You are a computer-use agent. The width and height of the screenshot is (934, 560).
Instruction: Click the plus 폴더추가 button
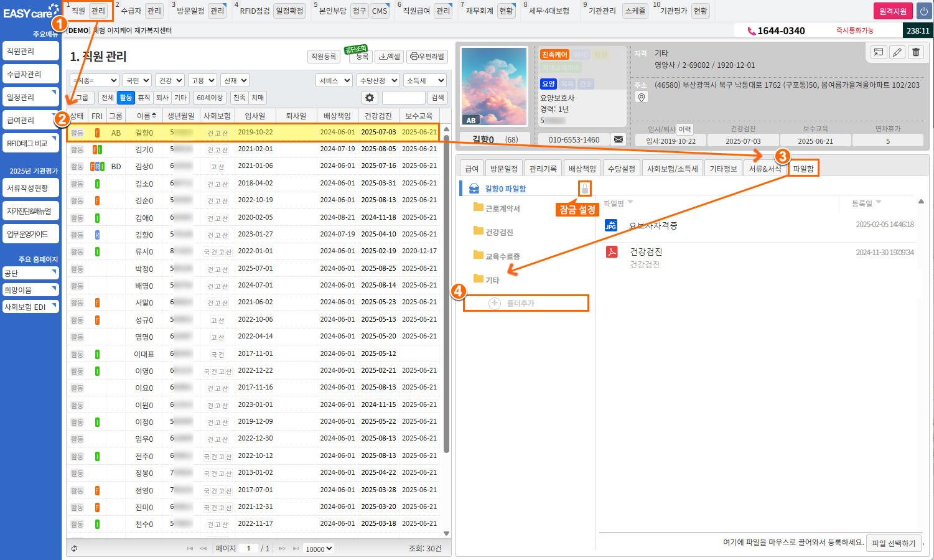pos(526,303)
